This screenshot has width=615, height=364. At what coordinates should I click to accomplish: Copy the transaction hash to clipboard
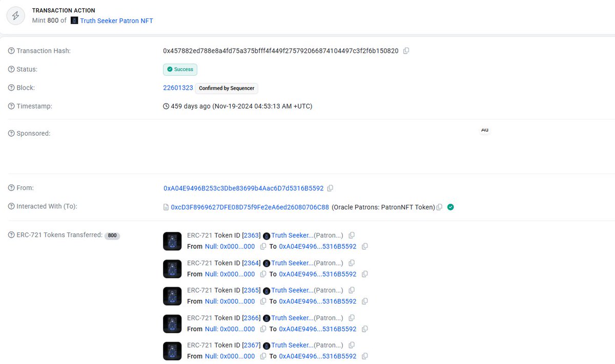(x=406, y=51)
